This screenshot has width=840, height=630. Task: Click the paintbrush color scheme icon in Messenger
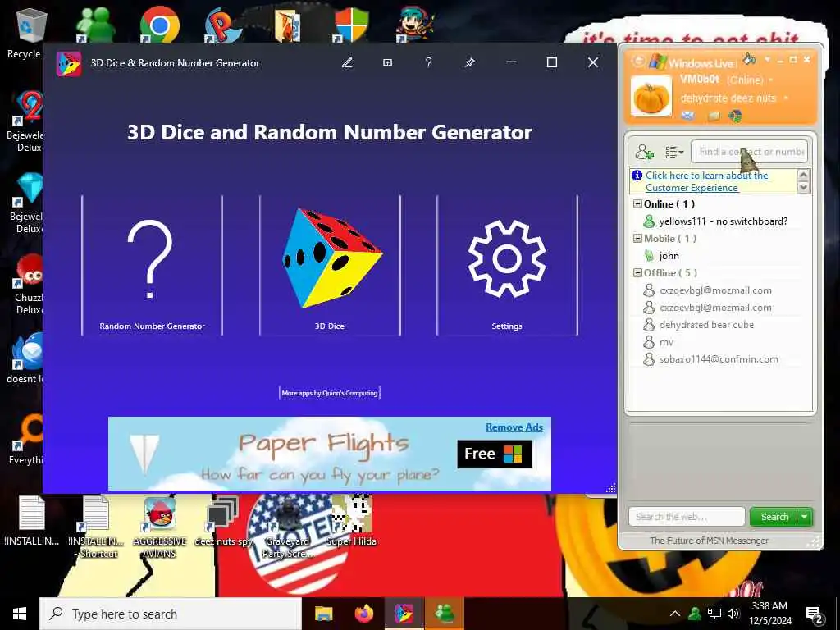[749, 58]
